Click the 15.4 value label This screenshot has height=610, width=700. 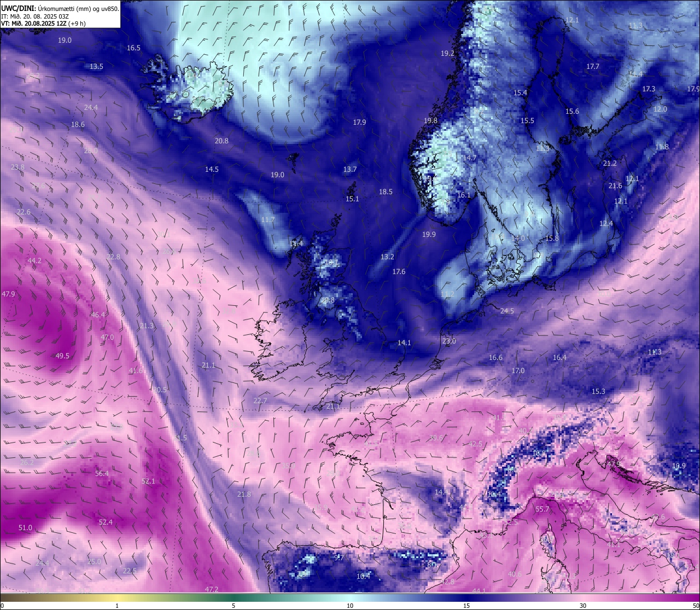(520, 93)
